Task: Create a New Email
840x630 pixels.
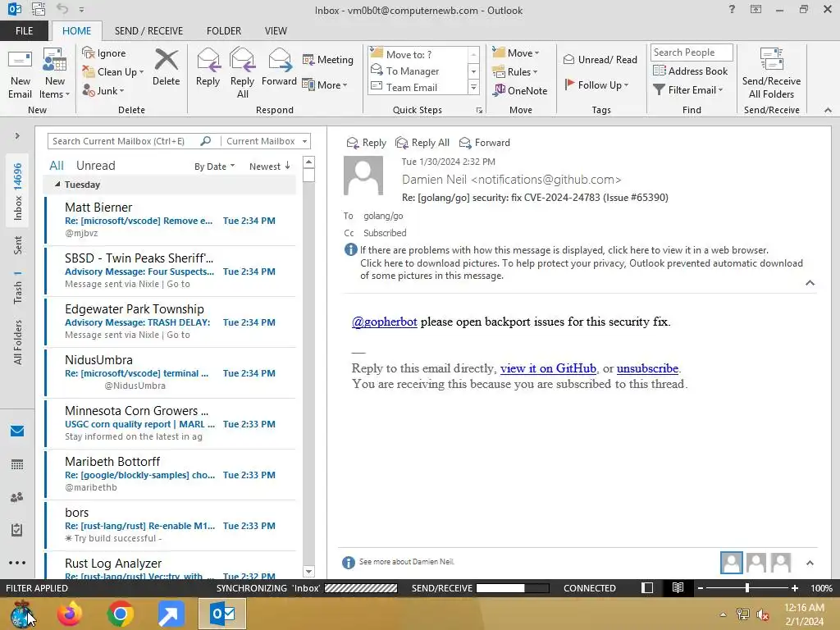Action: [x=20, y=75]
